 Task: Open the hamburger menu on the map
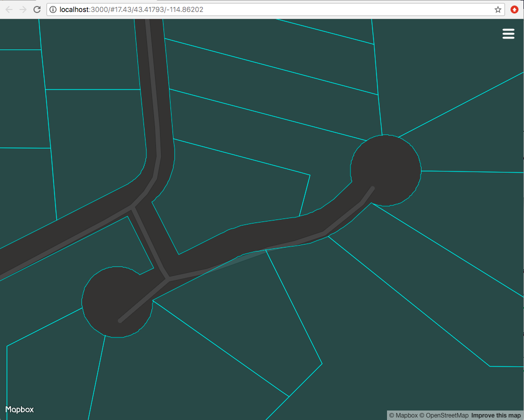(x=508, y=33)
